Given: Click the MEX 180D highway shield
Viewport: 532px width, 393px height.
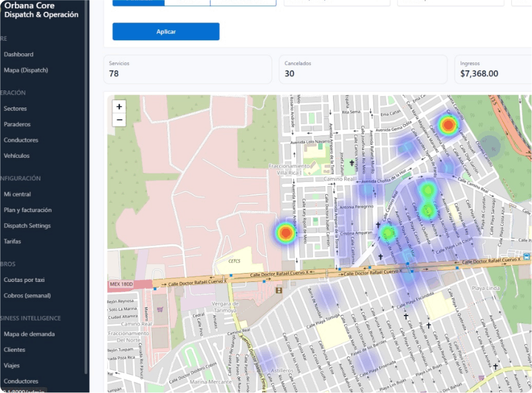Looking at the screenshot, I should pyautogui.click(x=122, y=284).
